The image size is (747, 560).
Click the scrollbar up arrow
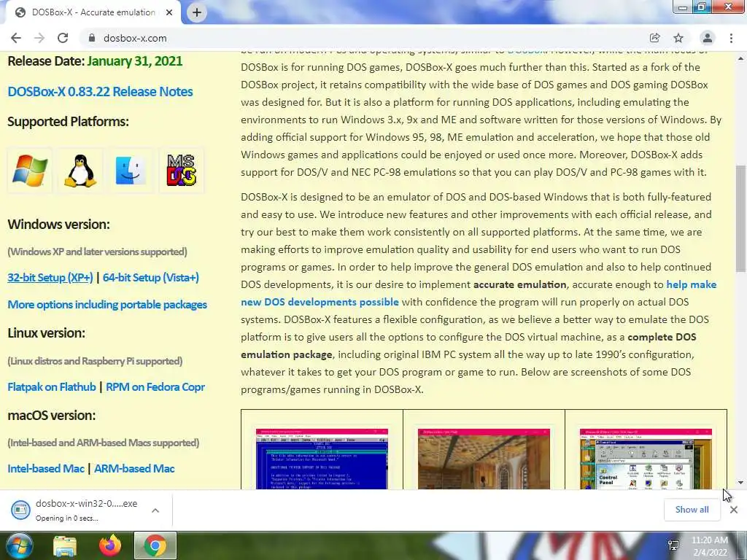(x=740, y=58)
